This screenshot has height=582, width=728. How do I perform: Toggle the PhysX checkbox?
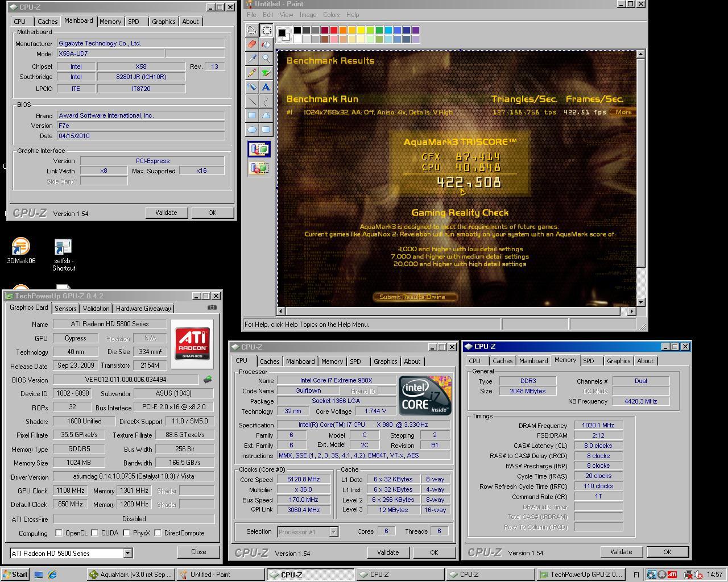click(126, 533)
